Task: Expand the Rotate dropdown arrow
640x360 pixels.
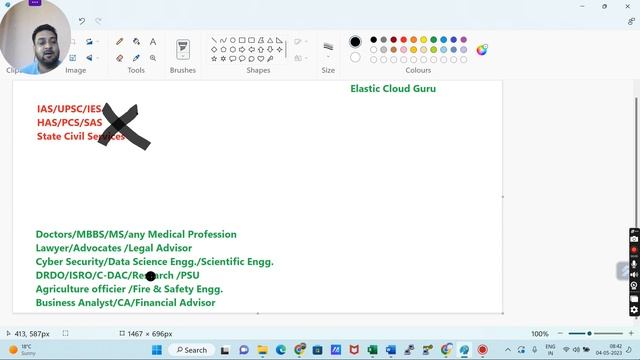Action: pyautogui.click(x=98, y=42)
